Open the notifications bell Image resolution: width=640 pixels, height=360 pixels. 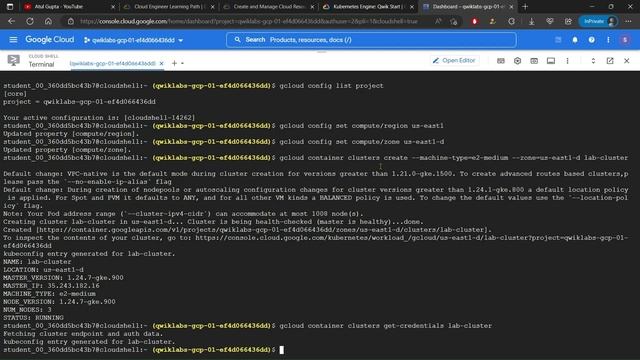click(575, 40)
